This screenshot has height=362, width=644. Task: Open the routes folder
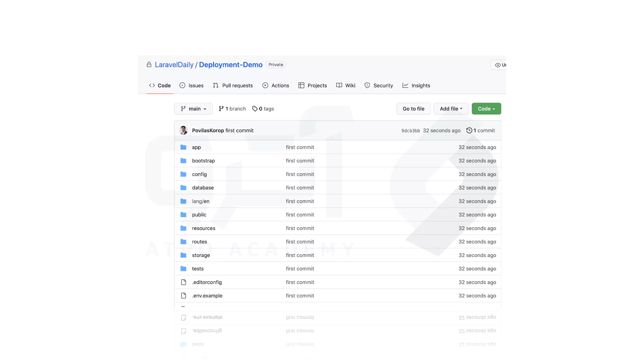(x=199, y=242)
